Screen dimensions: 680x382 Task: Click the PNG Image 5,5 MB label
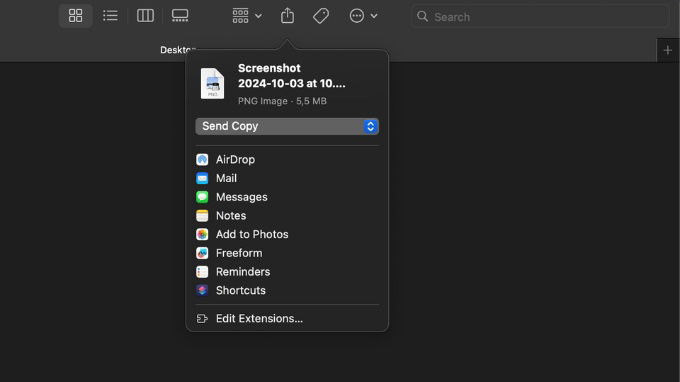tap(282, 101)
